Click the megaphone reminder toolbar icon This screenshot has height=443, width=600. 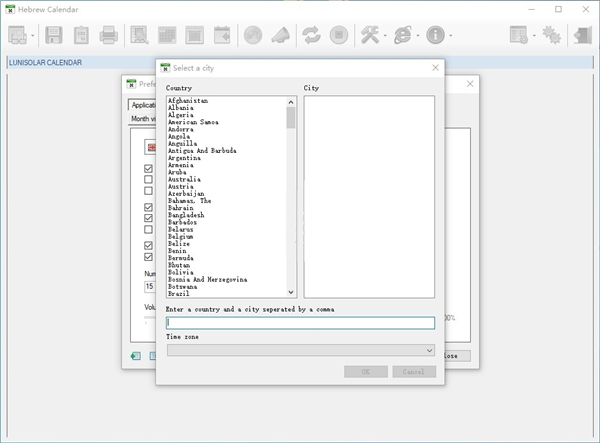(x=281, y=35)
